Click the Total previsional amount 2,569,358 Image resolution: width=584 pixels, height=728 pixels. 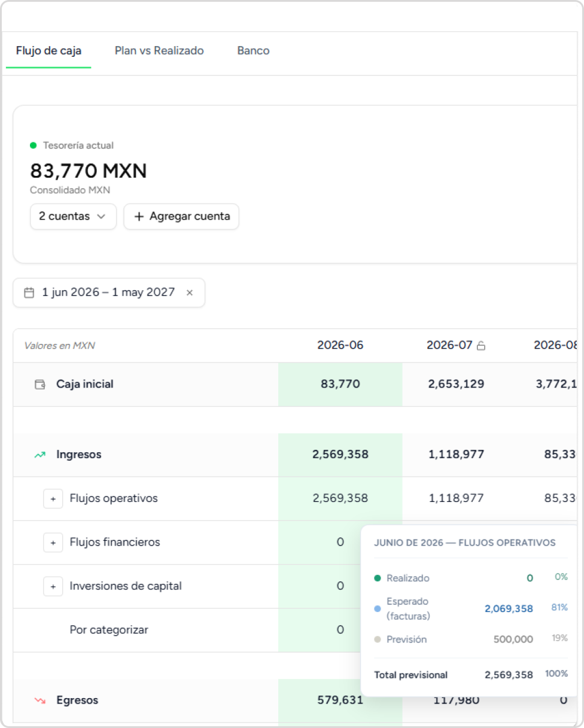point(509,675)
